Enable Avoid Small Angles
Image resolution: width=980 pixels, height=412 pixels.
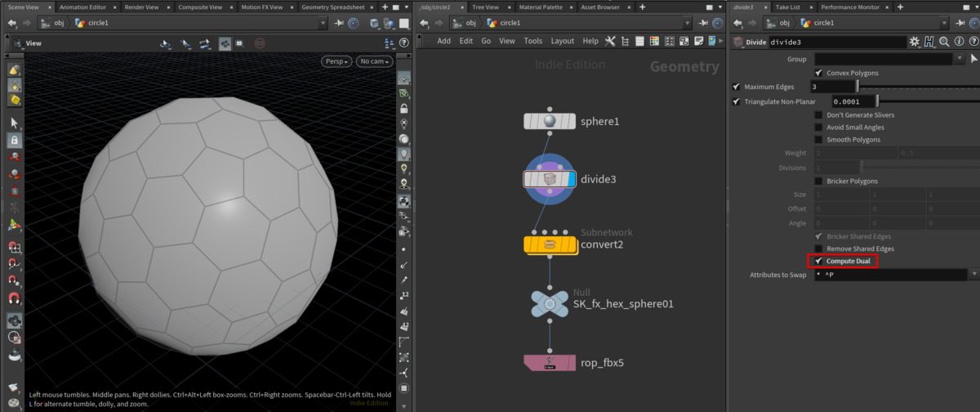819,128
